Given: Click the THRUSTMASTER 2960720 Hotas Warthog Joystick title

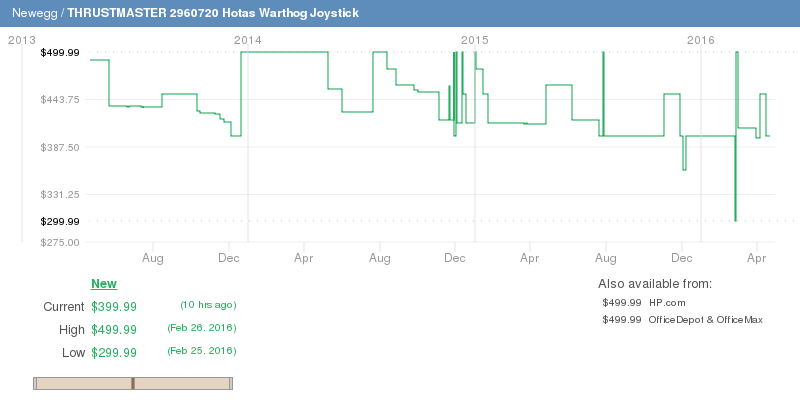Looking at the screenshot, I should click(x=213, y=13).
